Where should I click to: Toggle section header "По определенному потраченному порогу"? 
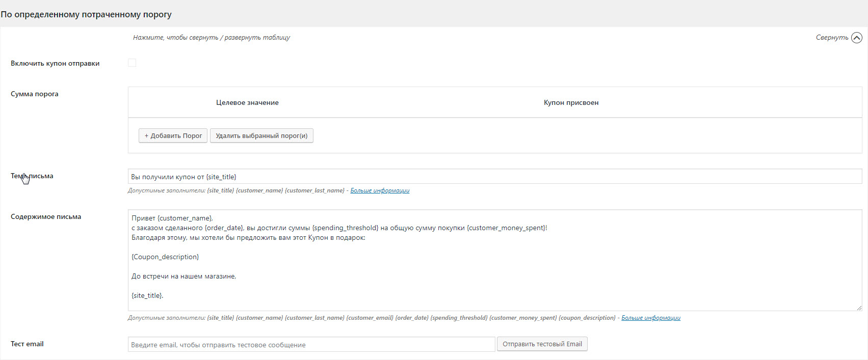pos(86,14)
